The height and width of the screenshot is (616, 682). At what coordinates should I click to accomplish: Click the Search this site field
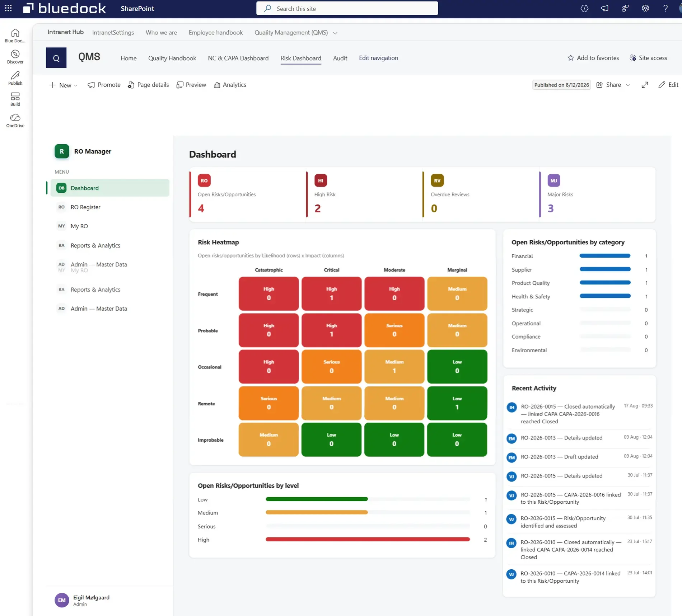click(x=347, y=8)
